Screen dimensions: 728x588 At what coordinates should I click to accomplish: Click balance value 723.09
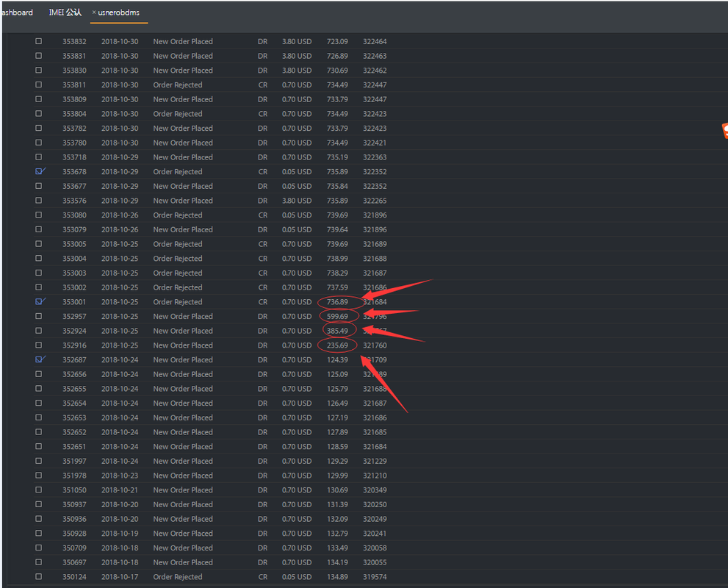point(337,41)
